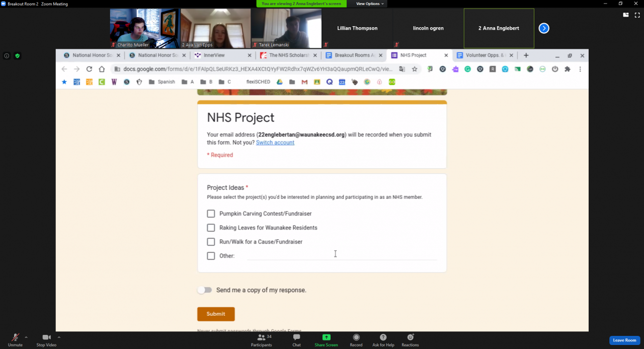Open Gmail bookmark icon
The image size is (644, 349).
304,82
